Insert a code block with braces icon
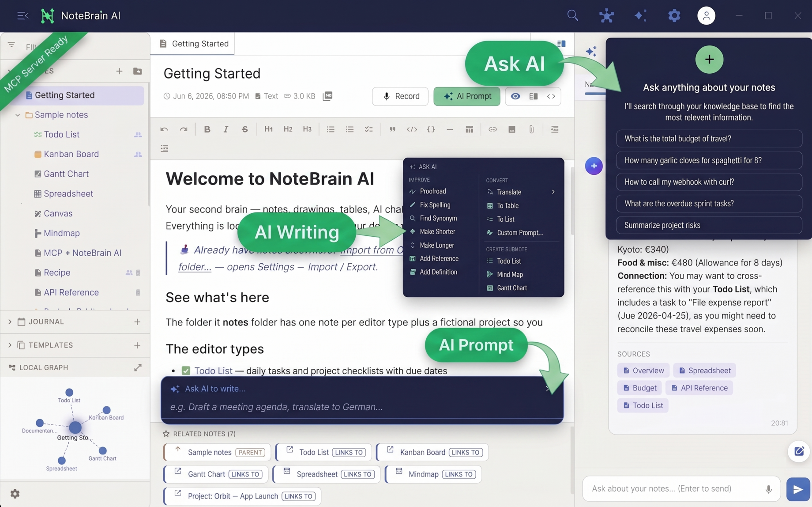This screenshot has width=812, height=507. click(431, 129)
